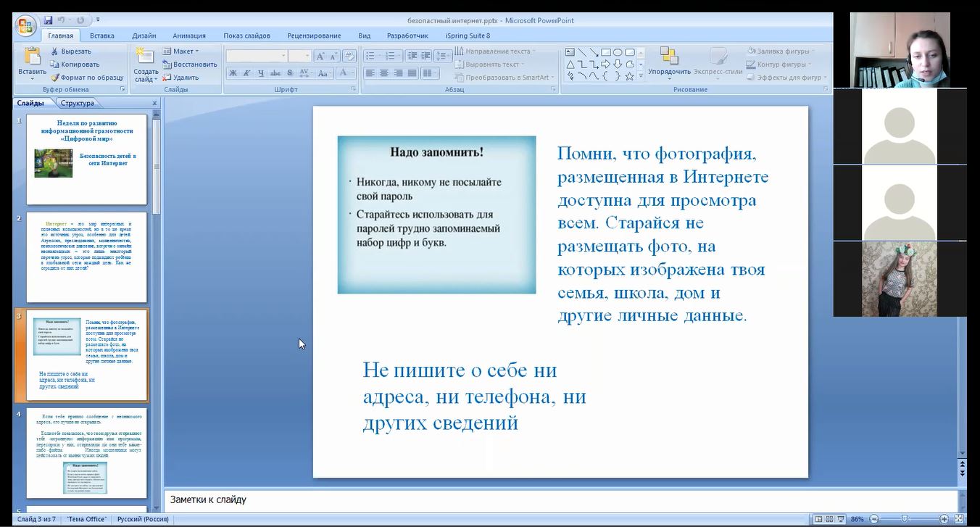Click the Восстановить button
The height and width of the screenshot is (527, 980).
point(190,65)
